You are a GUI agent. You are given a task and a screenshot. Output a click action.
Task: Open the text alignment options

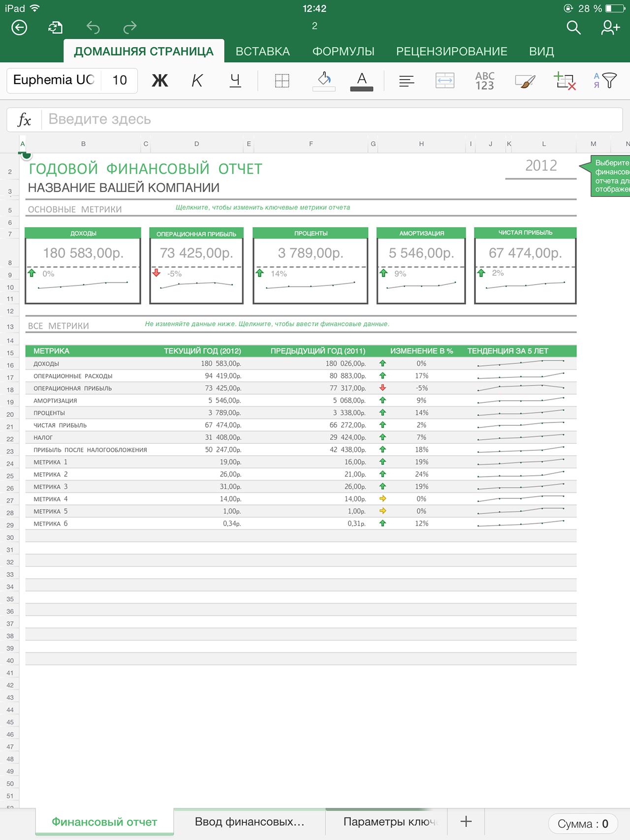click(x=407, y=81)
